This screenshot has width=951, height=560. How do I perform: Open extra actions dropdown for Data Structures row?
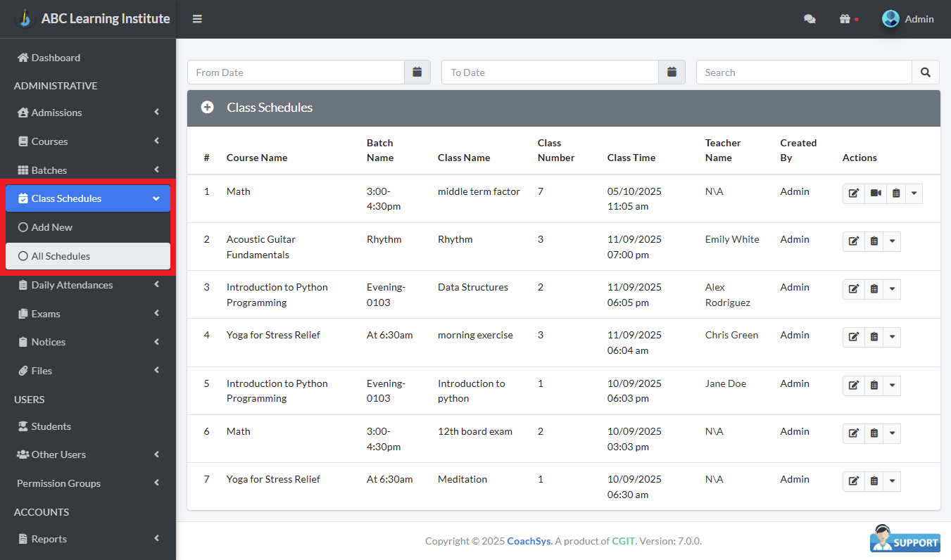pyautogui.click(x=892, y=288)
